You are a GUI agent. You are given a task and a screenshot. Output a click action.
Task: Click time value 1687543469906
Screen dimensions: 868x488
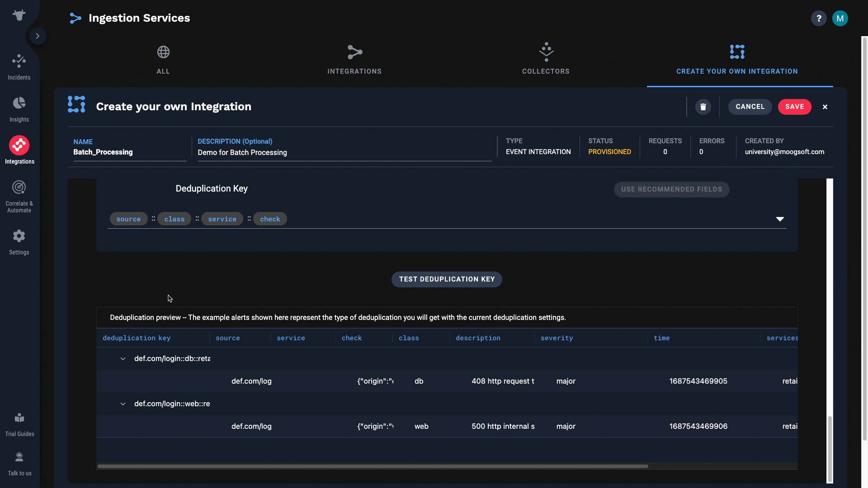(x=698, y=427)
